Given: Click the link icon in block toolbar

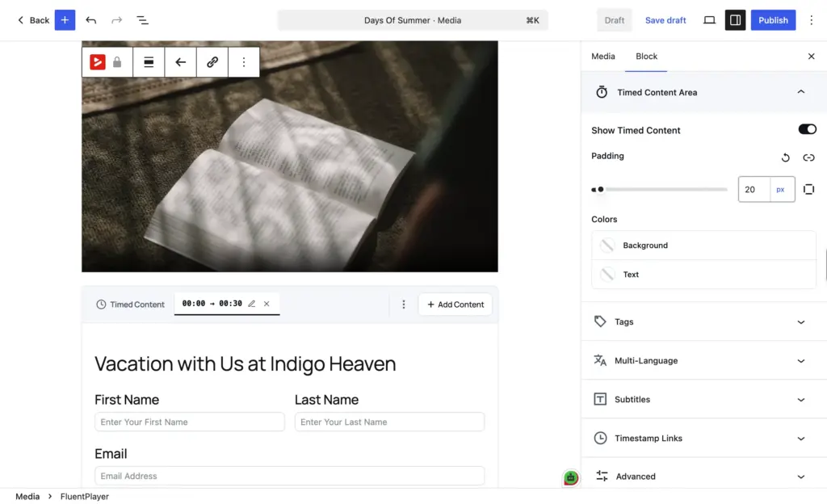Looking at the screenshot, I should click(x=212, y=62).
